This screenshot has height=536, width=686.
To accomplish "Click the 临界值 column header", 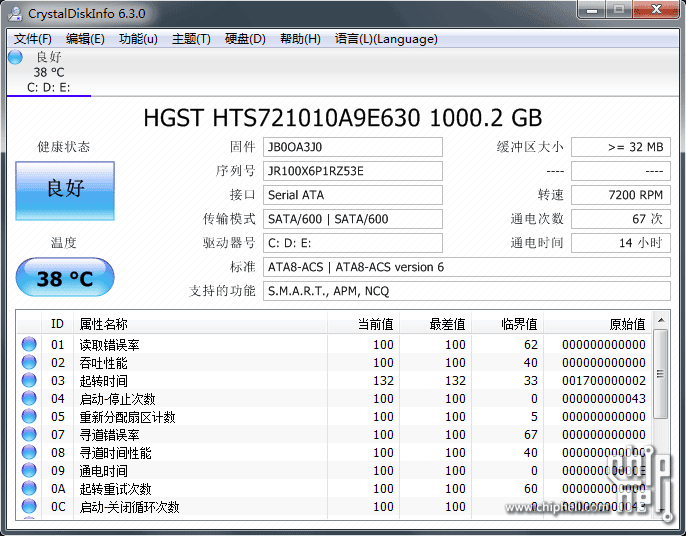I will point(508,324).
